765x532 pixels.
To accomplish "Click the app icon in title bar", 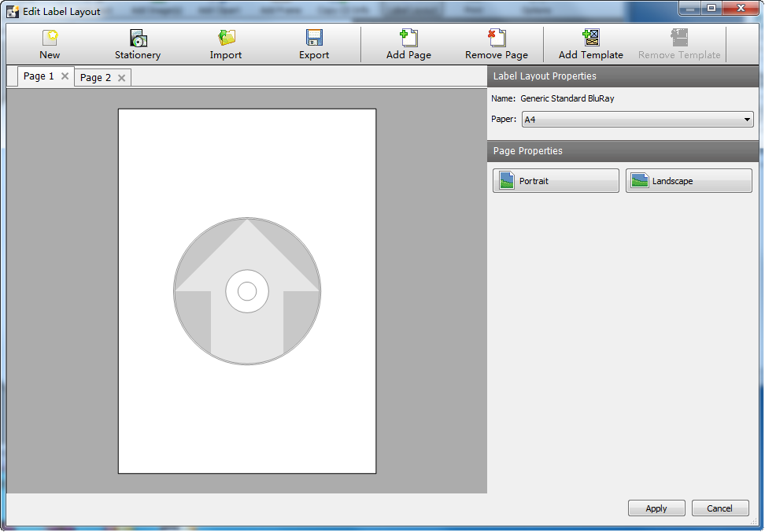I will (x=13, y=12).
